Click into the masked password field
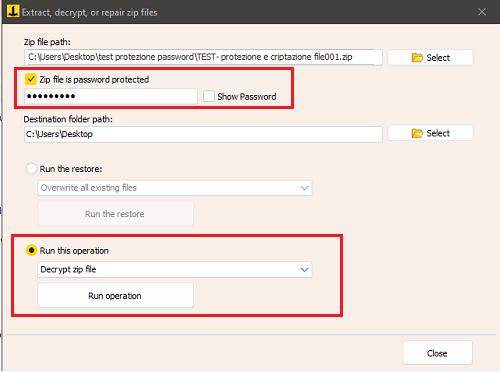This screenshot has width=500, height=372. (x=111, y=96)
